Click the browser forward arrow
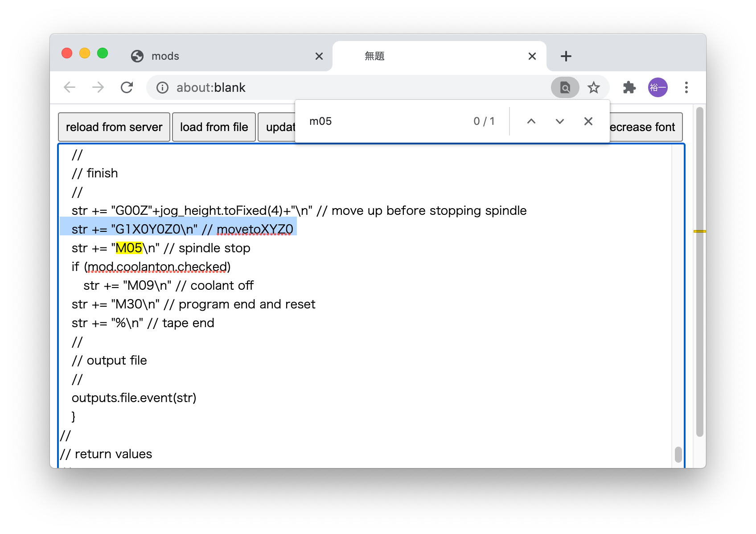The height and width of the screenshot is (534, 756). [98, 87]
